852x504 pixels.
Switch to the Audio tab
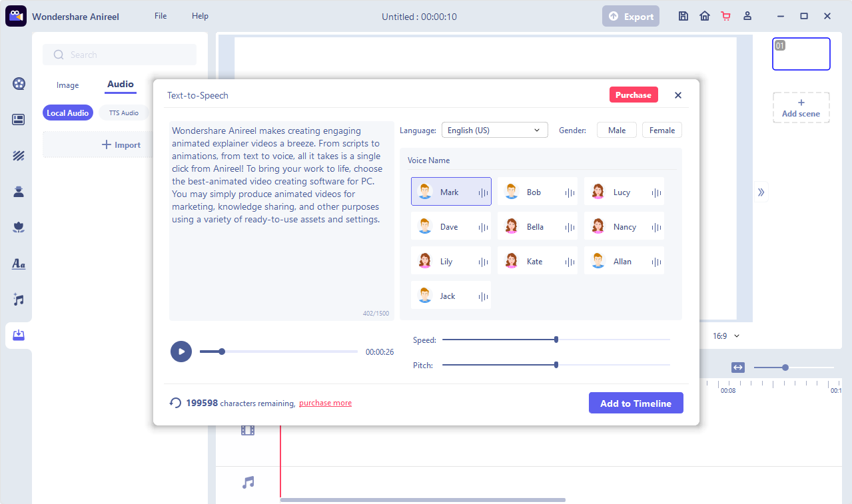[121, 85]
